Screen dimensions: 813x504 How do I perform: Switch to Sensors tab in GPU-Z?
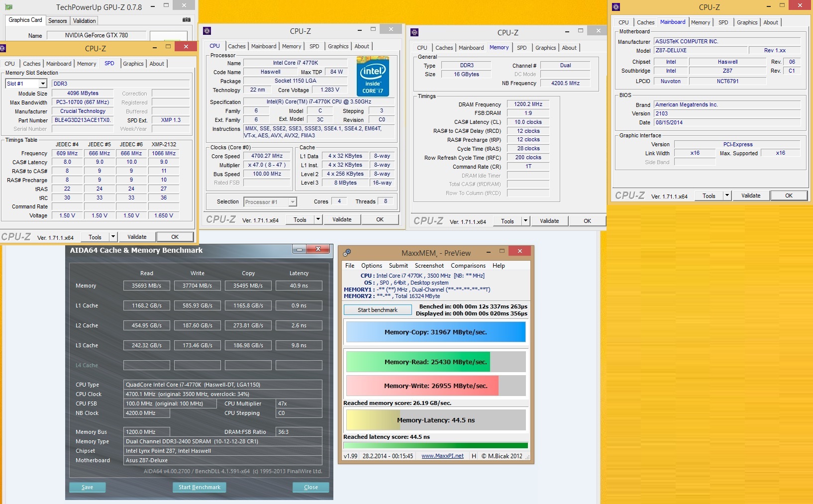(57, 21)
